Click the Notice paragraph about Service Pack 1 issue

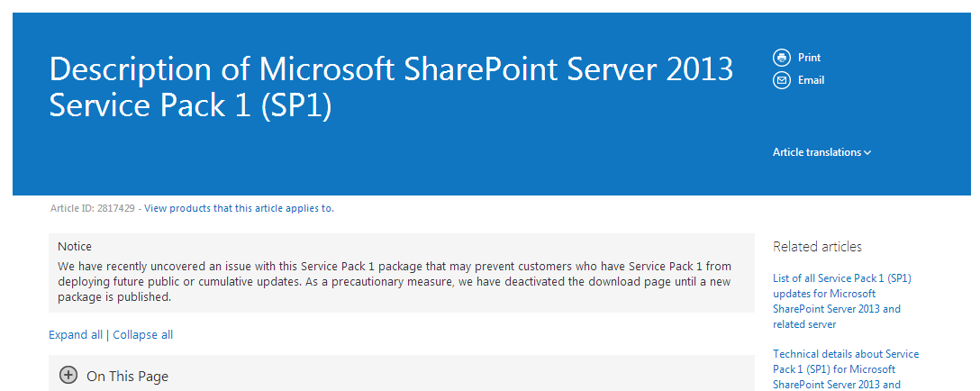click(395, 281)
